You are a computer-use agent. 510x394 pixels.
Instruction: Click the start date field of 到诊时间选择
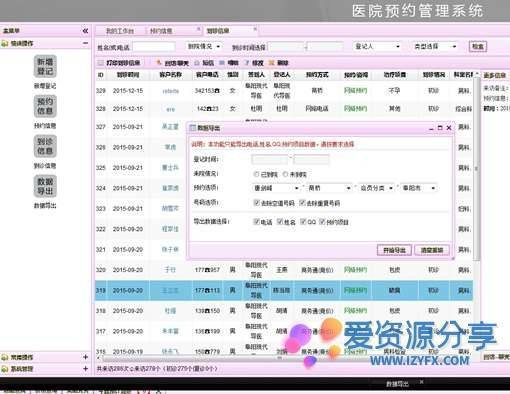286,47
